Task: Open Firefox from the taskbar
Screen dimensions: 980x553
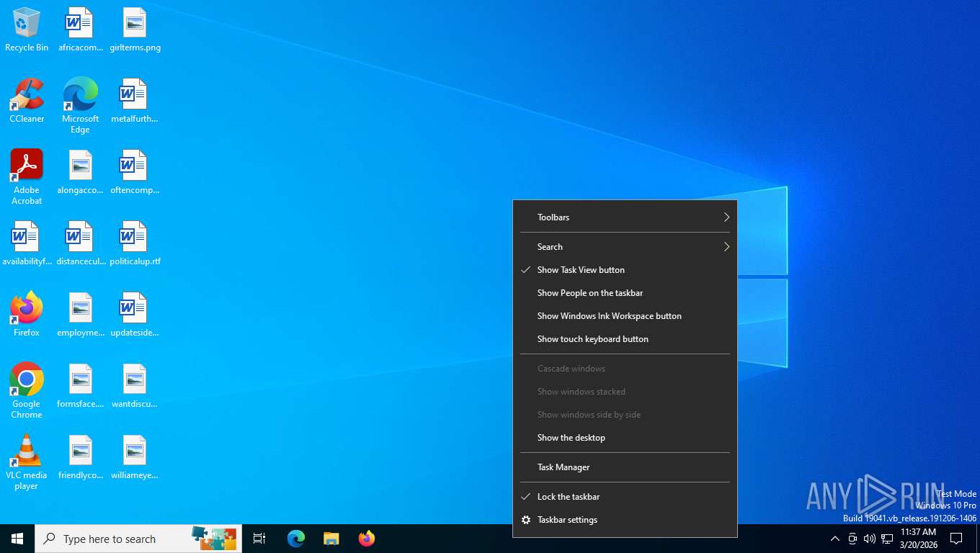Action: click(x=367, y=539)
